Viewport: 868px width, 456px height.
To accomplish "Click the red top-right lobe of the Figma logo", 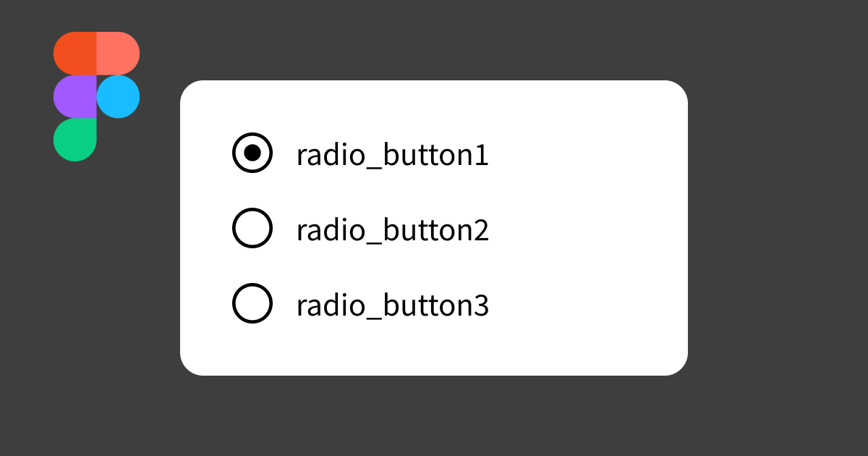I will point(118,52).
